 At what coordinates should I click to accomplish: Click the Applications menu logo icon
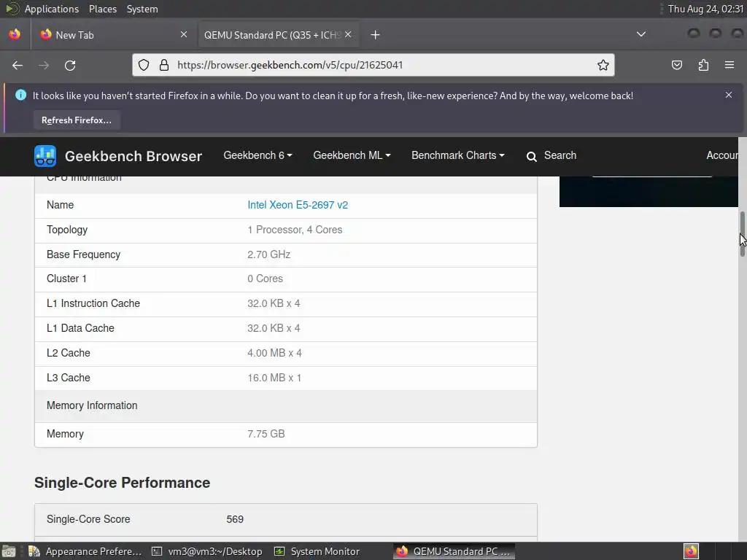[x=12, y=9]
